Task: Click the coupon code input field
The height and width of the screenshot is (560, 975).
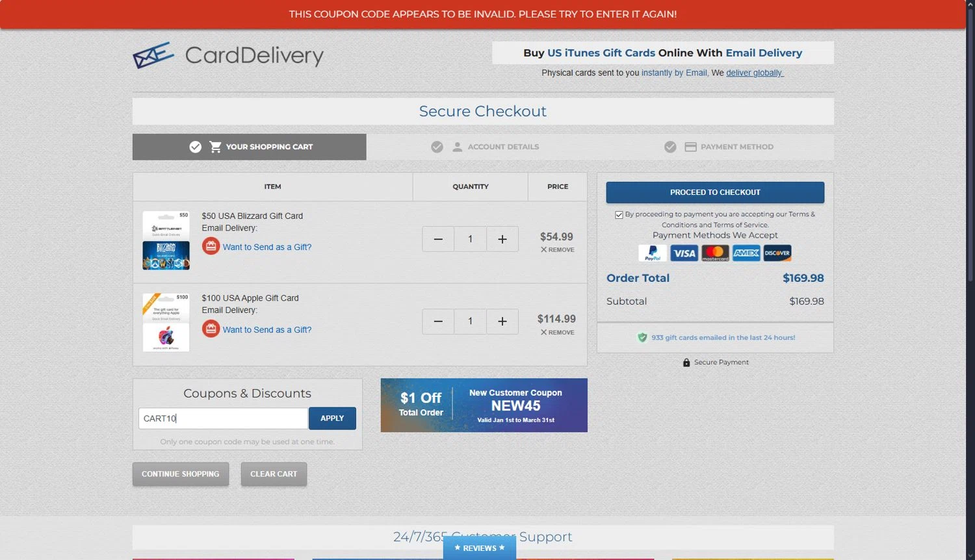Action: pyautogui.click(x=223, y=418)
